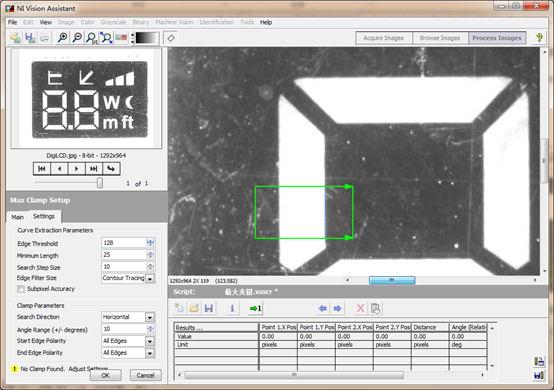Screen dimensions: 554x390
Task: Click the Save Image toolbar icon
Action: (x=30, y=38)
